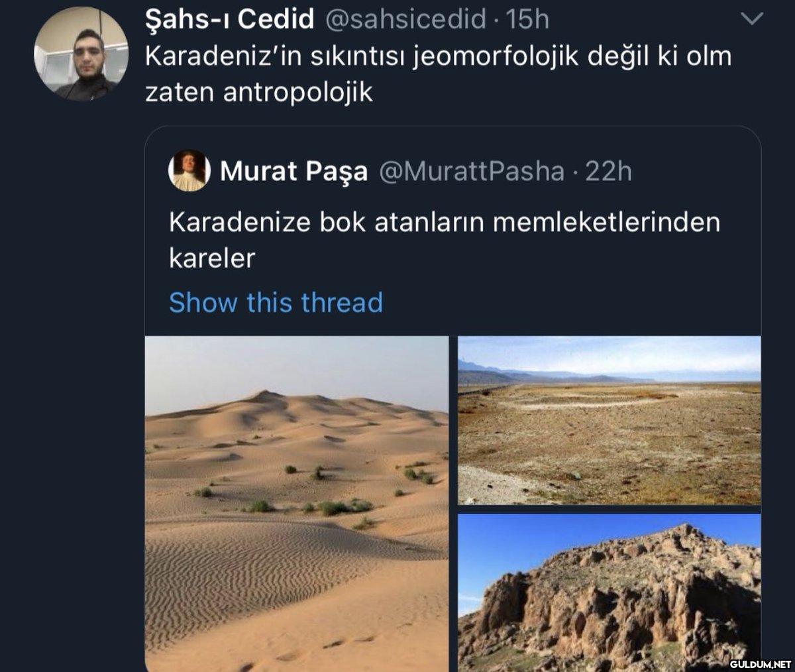The height and width of the screenshot is (672, 795).
Task: Click the GULDUM.NET watermark
Action: pyautogui.click(x=761, y=663)
